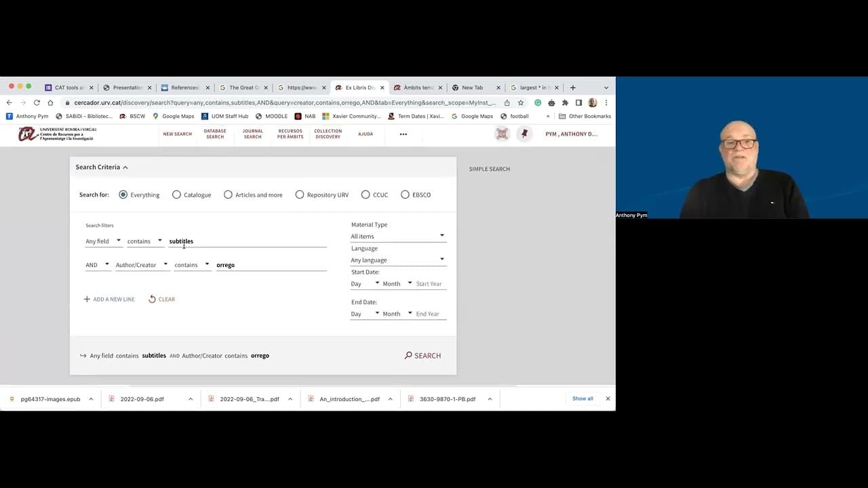The height and width of the screenshot is (488, 868).
Task: Click the subtitles search text field
Action: [248, 241]
